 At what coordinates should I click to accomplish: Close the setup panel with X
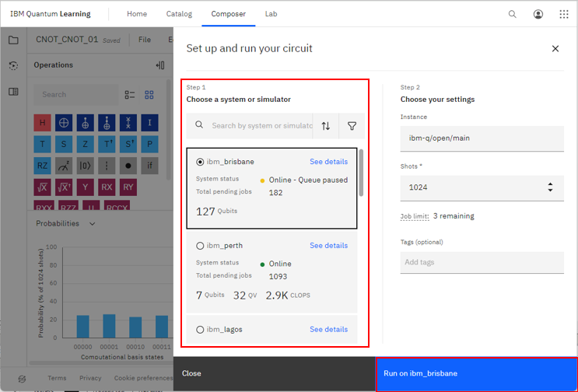coord(555,49)
